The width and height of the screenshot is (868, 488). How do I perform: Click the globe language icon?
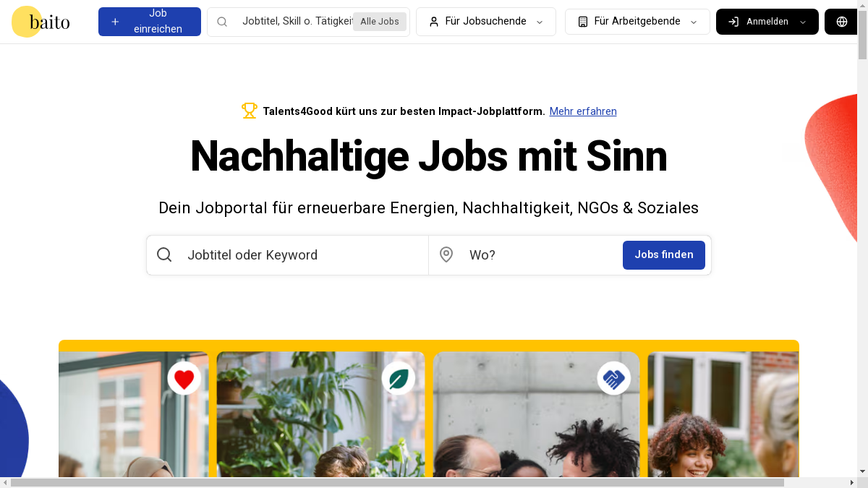(x=841, y=22)
